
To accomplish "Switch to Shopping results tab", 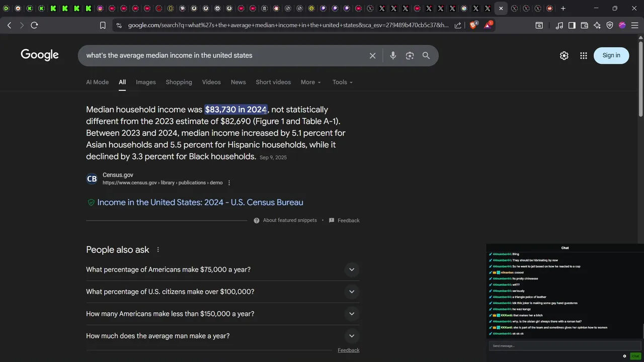I will click(179, 82).
